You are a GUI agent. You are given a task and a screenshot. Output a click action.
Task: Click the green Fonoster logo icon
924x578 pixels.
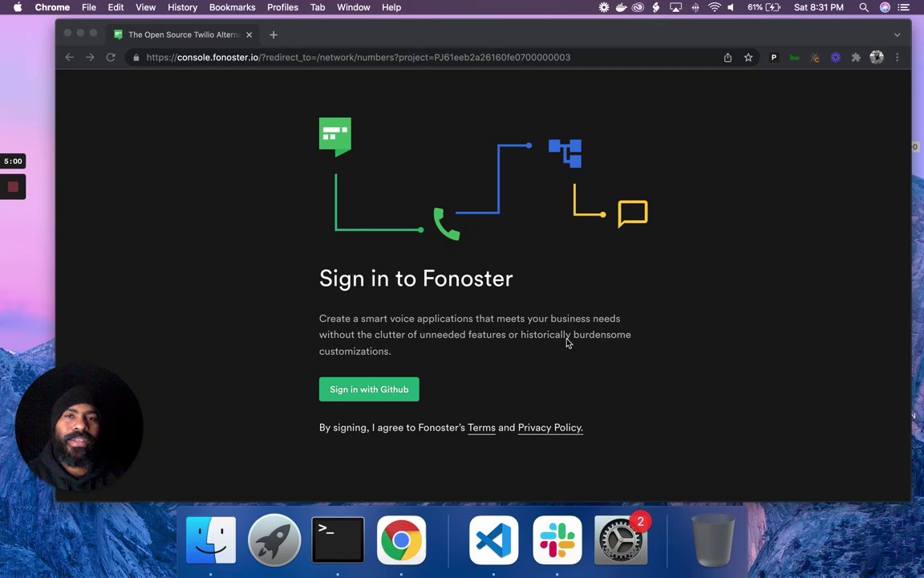335,136
